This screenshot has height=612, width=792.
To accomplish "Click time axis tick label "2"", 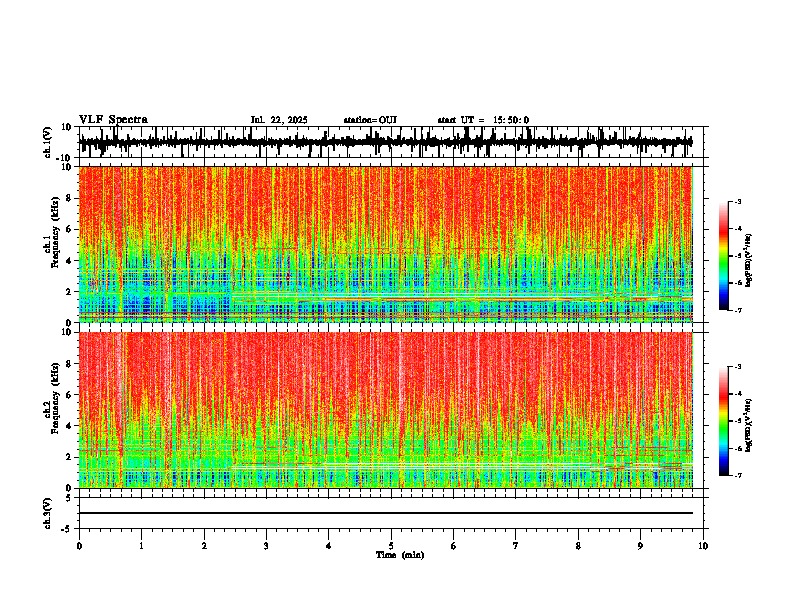I will 204,546.
